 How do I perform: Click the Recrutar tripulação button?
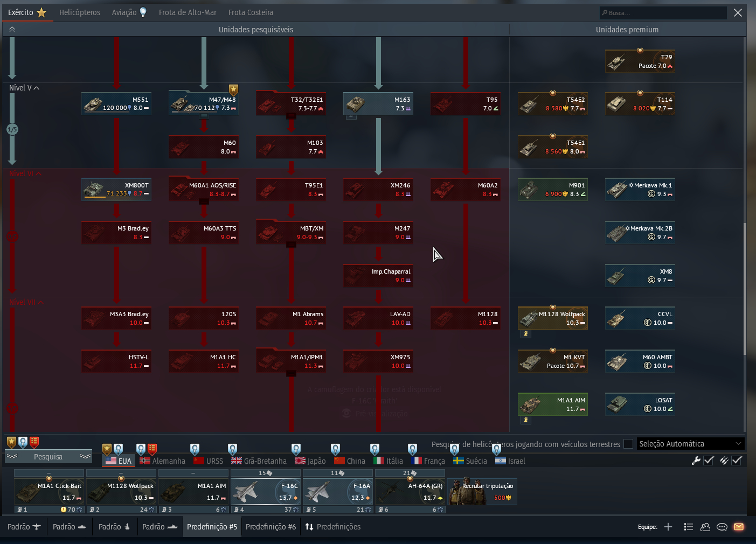coord(482,490)
